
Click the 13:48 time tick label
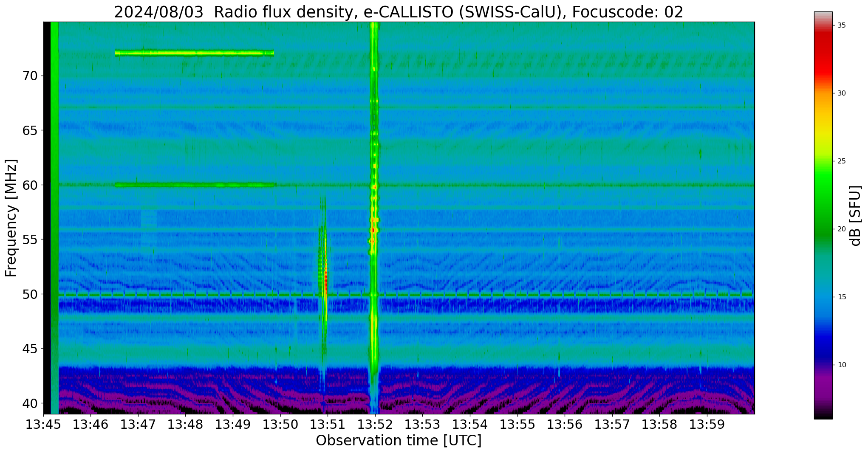(186, 424)
